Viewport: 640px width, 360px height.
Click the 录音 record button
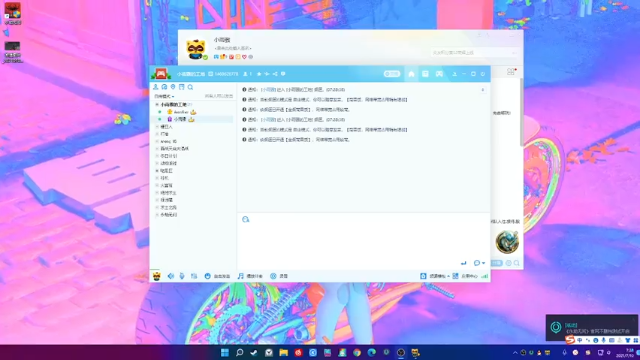point(279,276)
